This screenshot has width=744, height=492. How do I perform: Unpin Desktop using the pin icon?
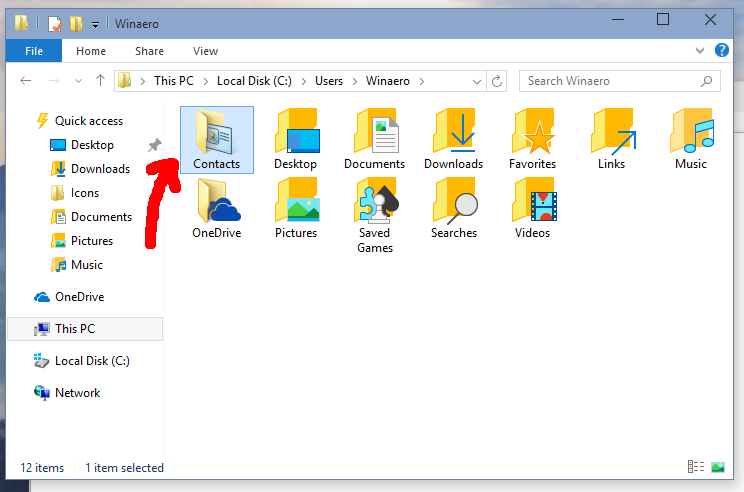coord(154,145)
